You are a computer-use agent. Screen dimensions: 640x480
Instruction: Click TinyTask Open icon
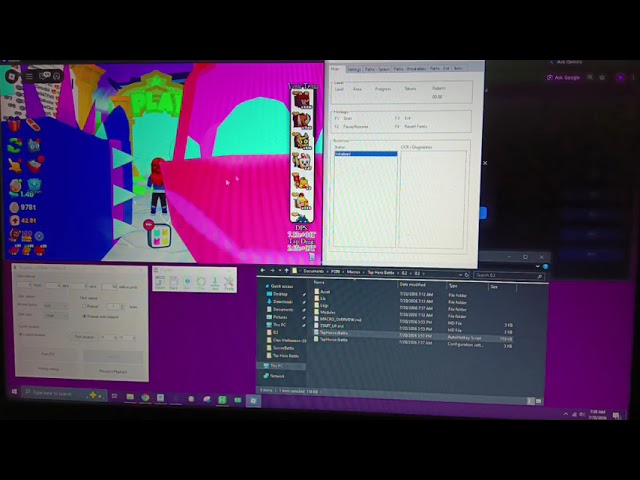click(160, 282)
